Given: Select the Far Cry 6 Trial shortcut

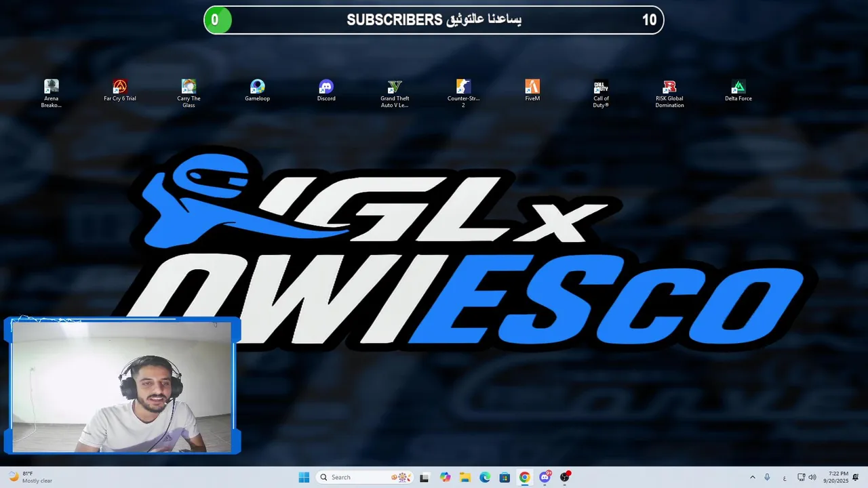Looking at the screenshot, I should coord(120,91).
